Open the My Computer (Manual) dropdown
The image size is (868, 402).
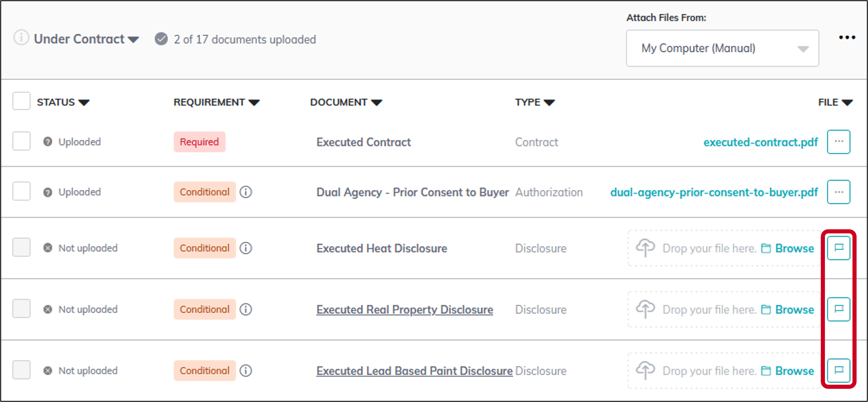coord(722,48)
